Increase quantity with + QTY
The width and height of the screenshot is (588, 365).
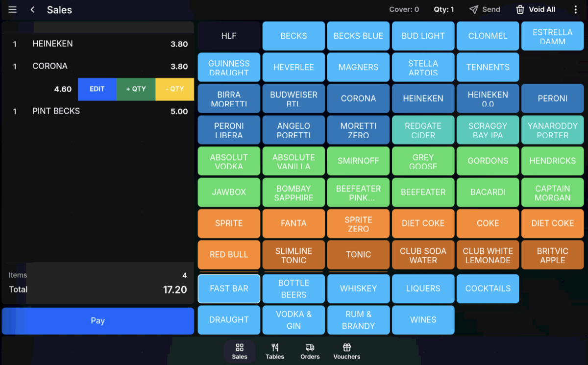[x=136, y=89]
